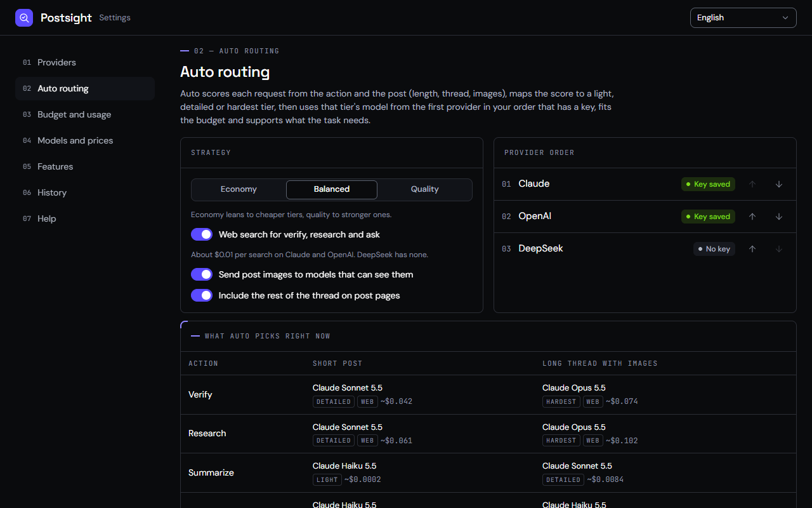Toggle including the rest of the thread
The image size is (812, 508).
click(202, 296)
